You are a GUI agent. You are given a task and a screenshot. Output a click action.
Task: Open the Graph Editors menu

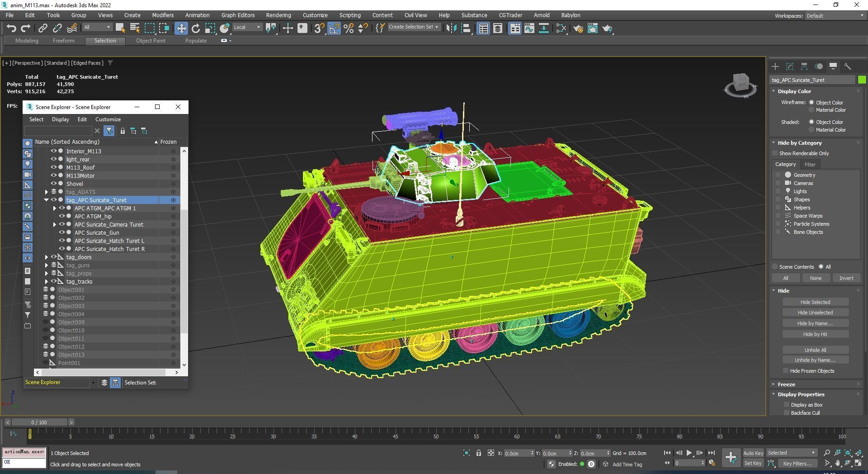point(238,15)
